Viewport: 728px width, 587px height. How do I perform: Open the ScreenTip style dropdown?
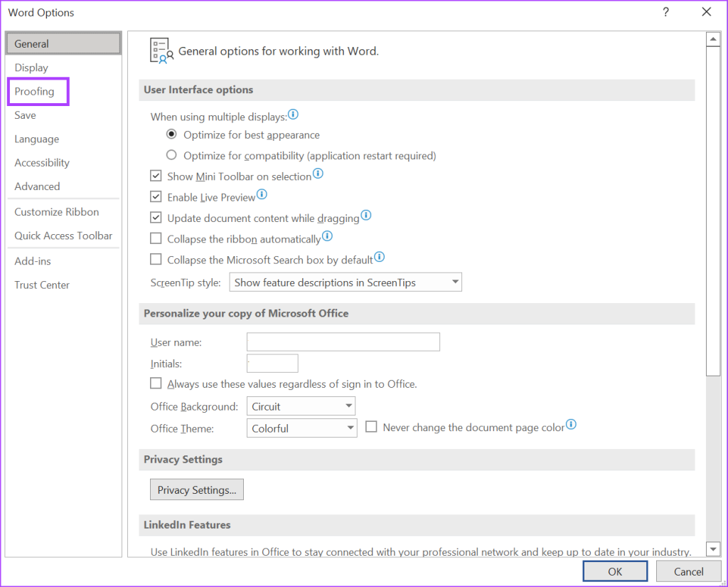[346, 282]
